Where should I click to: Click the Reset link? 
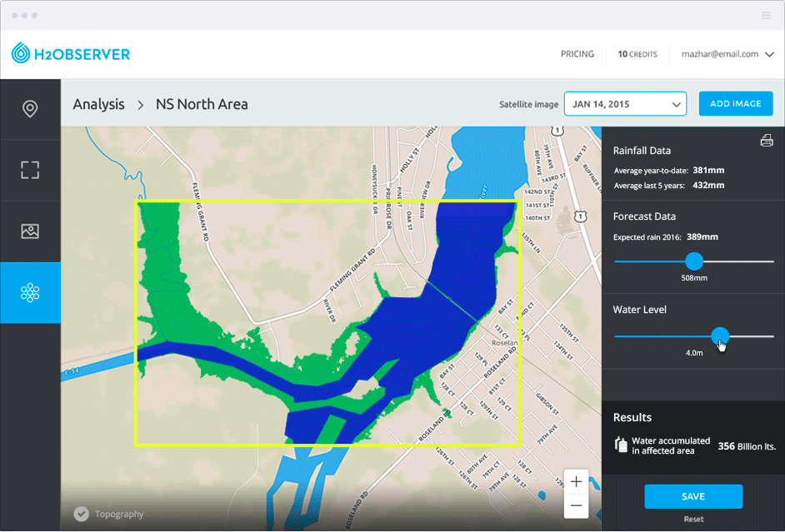click(693, 519)
